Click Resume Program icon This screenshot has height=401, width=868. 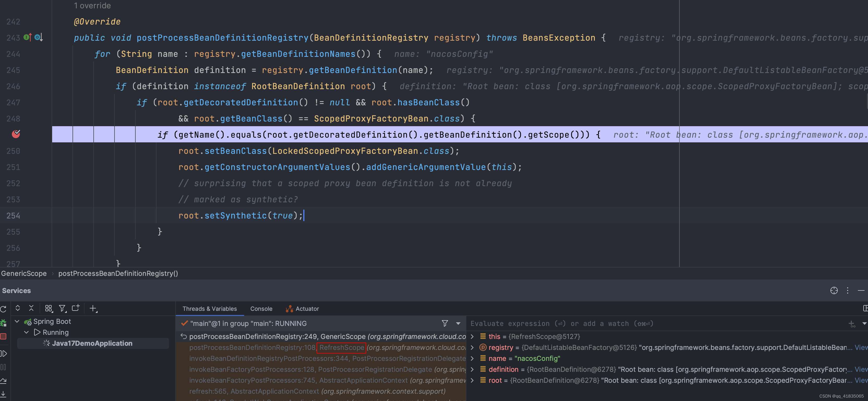click(3, 353)
